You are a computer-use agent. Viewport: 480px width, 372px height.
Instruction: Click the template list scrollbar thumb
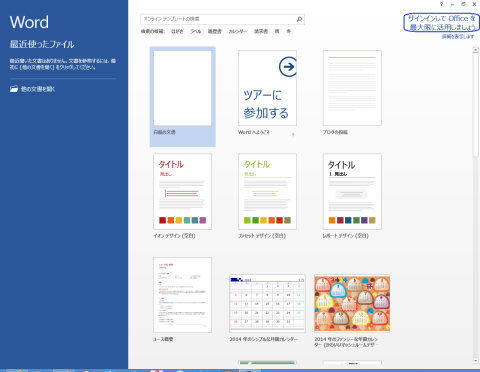coord(476,105)
